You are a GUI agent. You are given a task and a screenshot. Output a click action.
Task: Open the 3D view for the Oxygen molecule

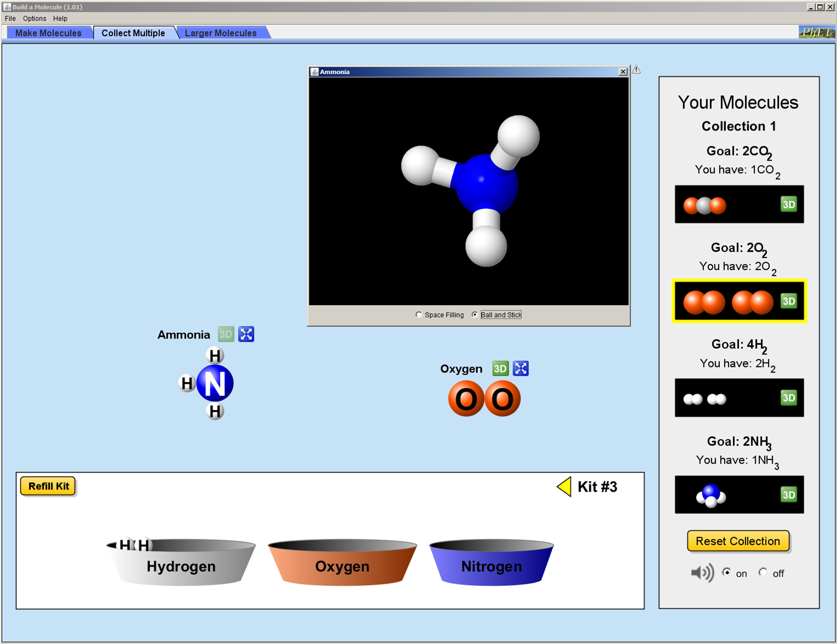coord(500,369)
